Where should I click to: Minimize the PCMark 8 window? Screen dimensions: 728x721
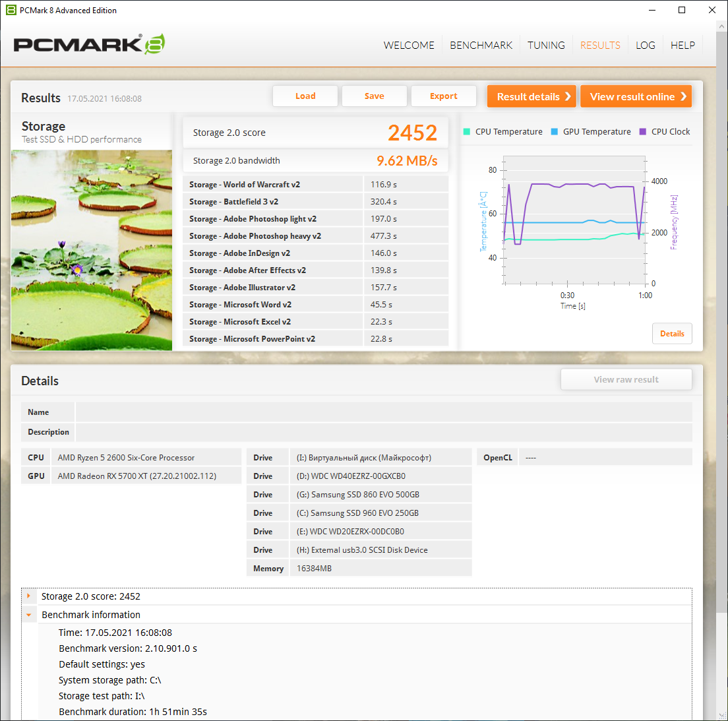point(652,10)
